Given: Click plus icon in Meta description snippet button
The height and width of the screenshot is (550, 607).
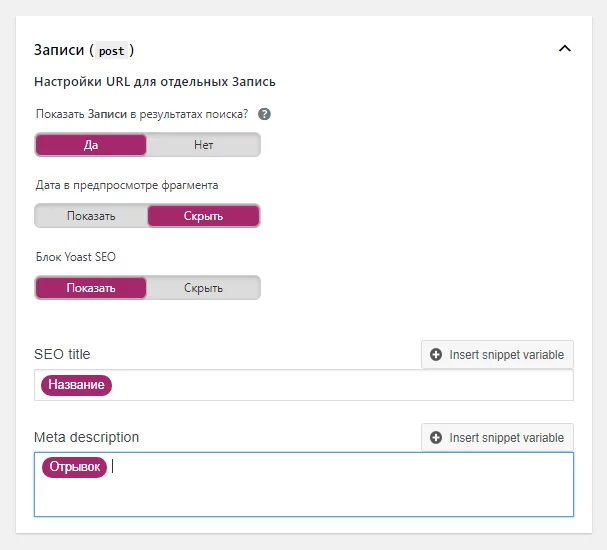Looking at the screenshot, I should coord(436,437).
